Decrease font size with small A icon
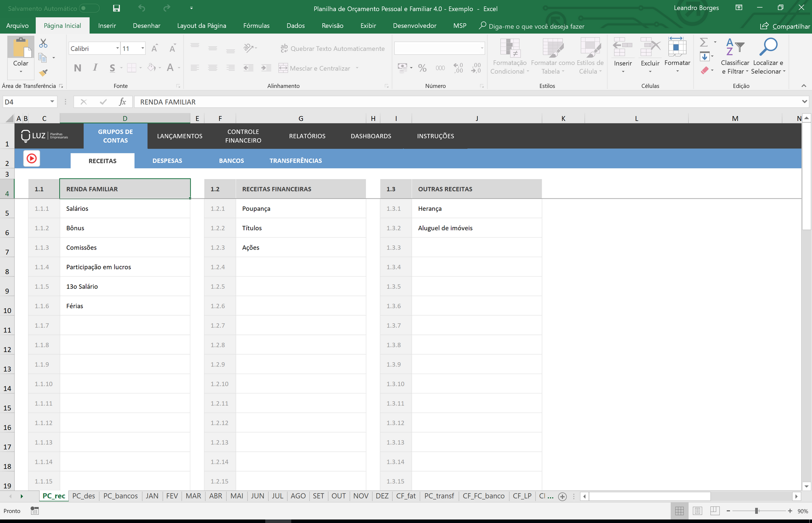 pos(172,48)
